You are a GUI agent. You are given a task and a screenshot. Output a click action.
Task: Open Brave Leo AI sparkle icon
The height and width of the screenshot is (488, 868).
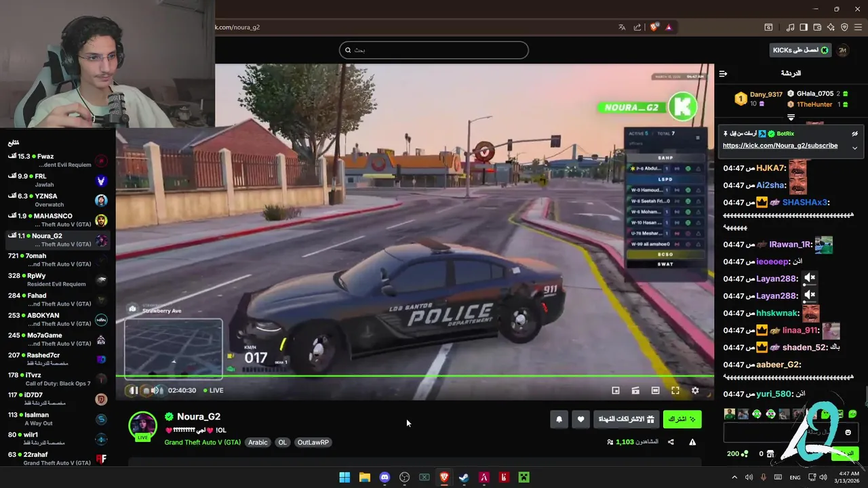tap(831, 27)
